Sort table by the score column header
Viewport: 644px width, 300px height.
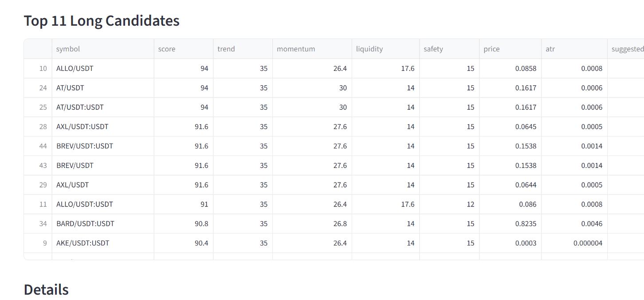point(184,49)
